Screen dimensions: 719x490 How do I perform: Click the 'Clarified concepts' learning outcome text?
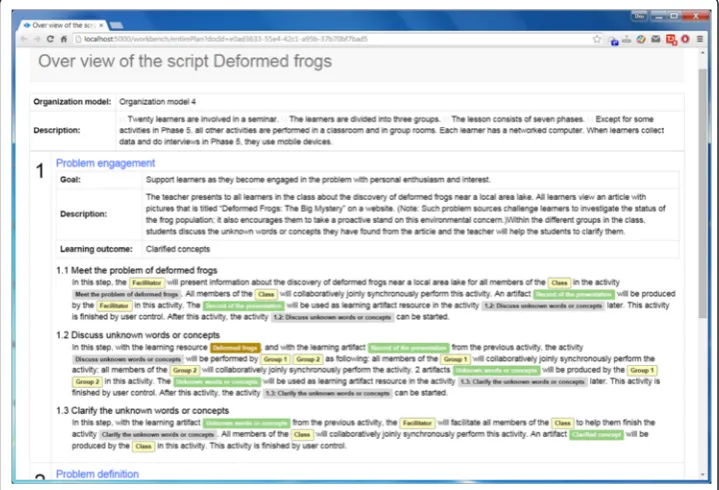(178, 249)
